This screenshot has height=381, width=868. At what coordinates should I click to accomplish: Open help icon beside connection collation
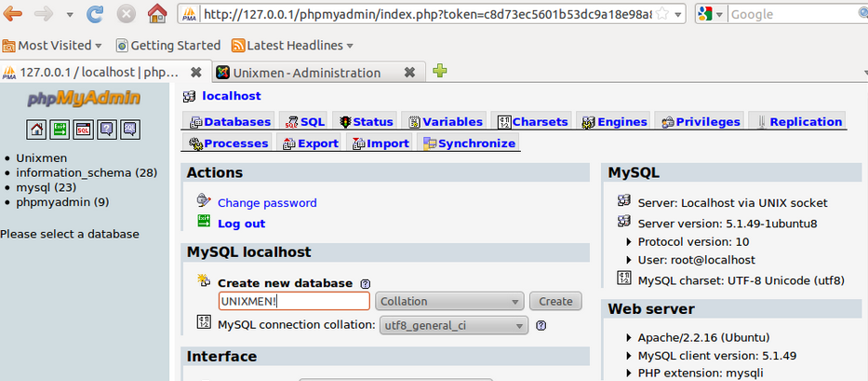(x=541, y=325)
